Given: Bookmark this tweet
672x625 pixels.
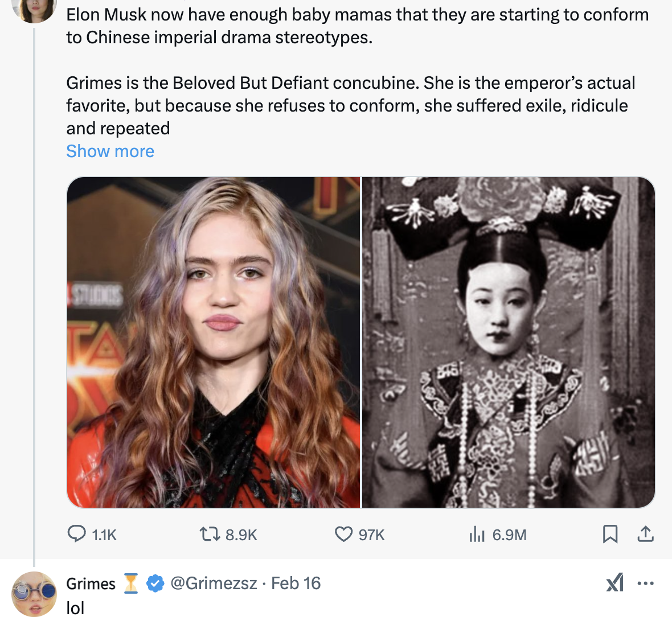Looking at the screenshot, I should (x=610, y=534).
